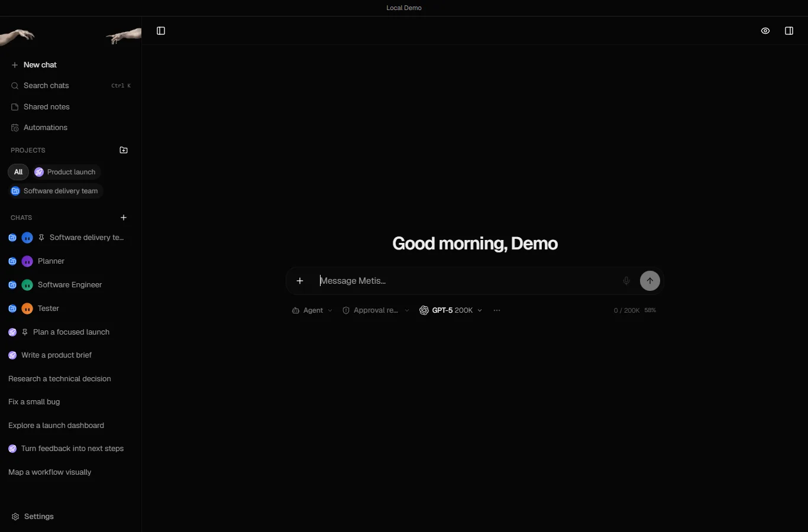Select the All projects filter

(18, 172)
